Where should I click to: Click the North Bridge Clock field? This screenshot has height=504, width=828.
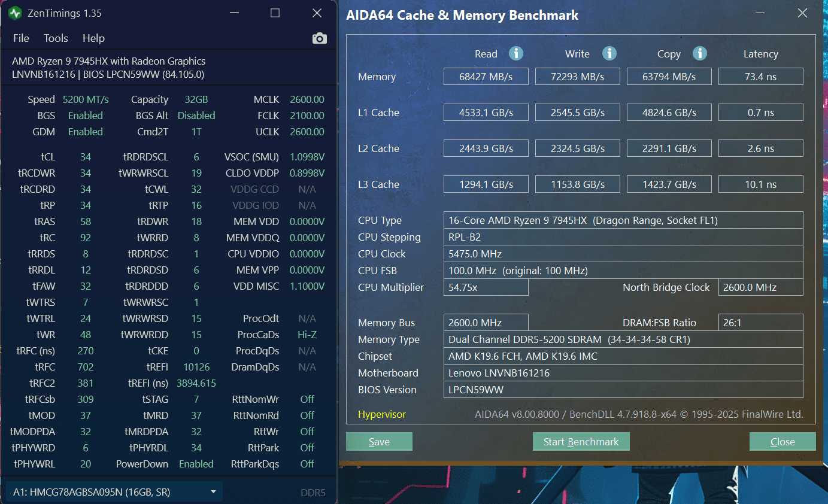click(x=760, y=287)
